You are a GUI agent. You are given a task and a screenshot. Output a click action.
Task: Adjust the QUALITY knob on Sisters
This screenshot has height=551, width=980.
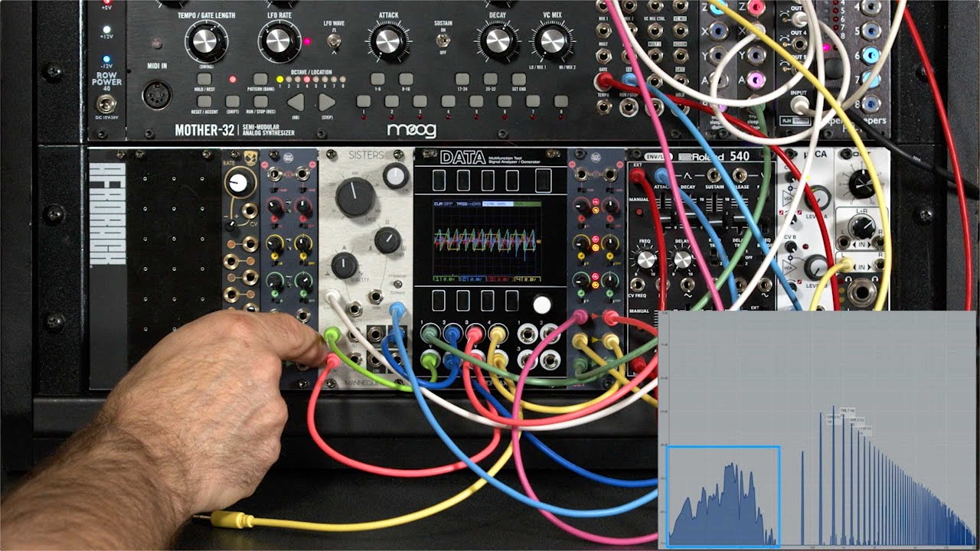(x=345, y=266)
